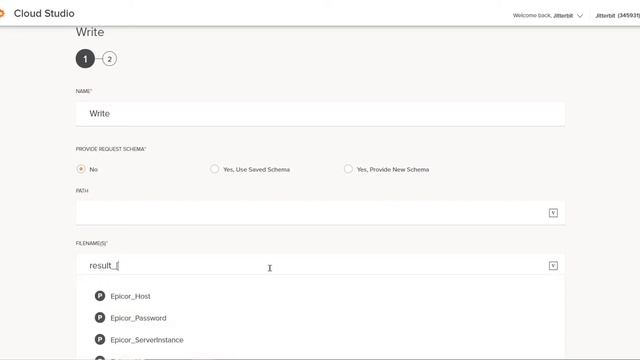Choose Epicor_ServerInstance from the variable suggestions
Image resolution: width=640 pixels, height=360 pixels.
coord(147,340)
